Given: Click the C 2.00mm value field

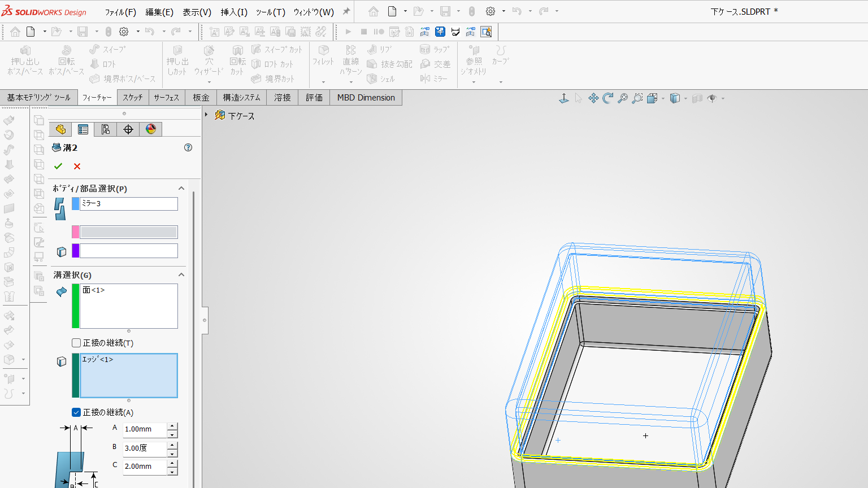Looking at the screenshot, I should pos(145,467).
